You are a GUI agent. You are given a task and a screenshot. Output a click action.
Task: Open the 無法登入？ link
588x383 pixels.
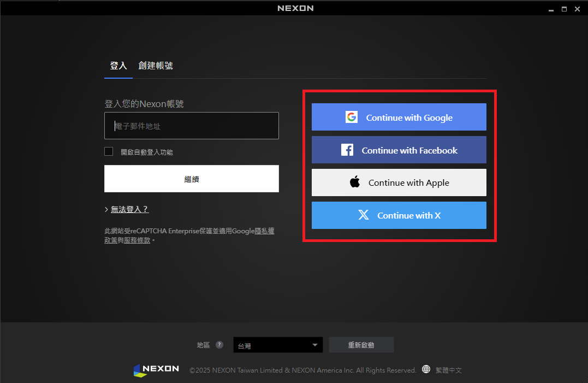pos(130,209)
